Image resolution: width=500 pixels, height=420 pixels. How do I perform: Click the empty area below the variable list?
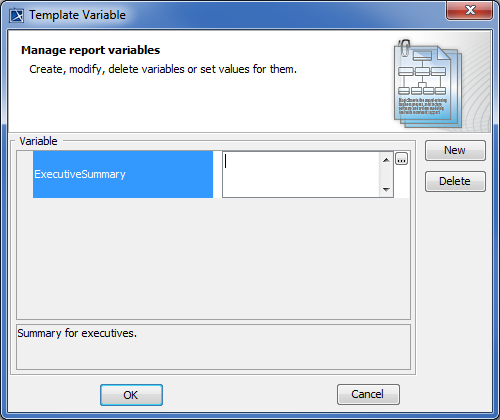click(x=213, y=258)
